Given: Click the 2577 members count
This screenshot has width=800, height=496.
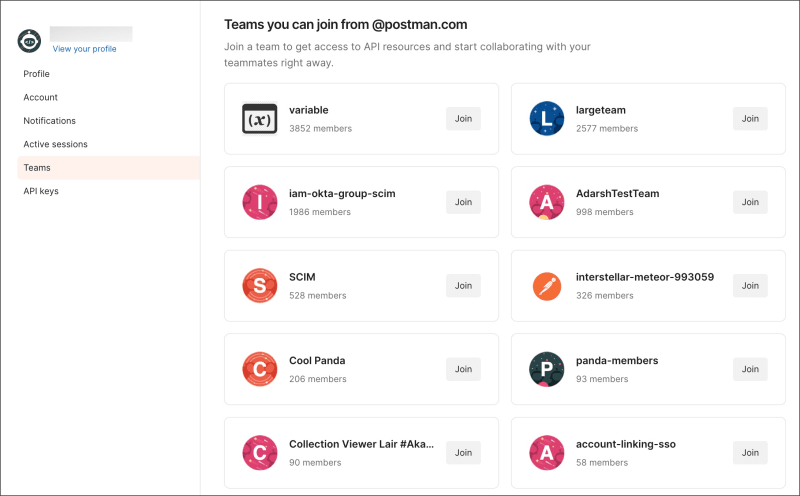Looking at the screenshot, I should [x=607, y=129].
